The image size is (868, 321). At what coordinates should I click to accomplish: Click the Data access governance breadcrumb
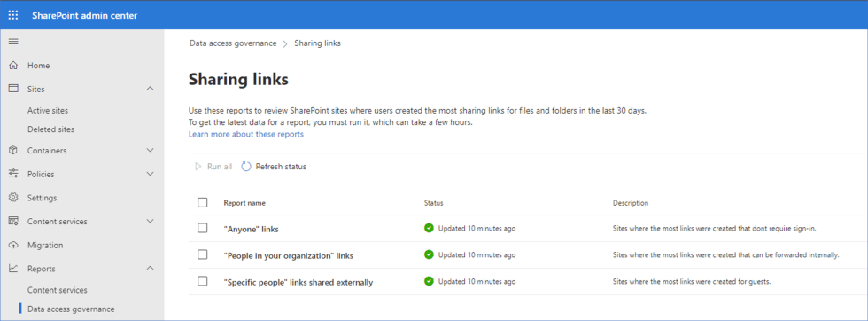(x=233, y=43)
